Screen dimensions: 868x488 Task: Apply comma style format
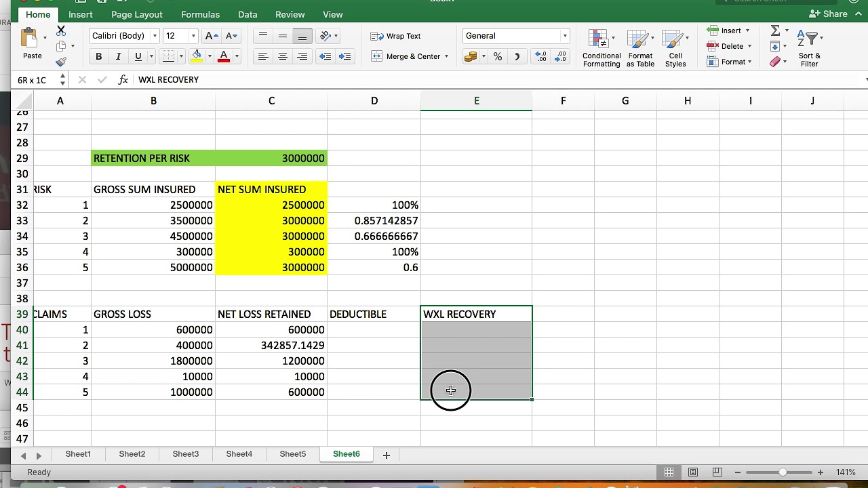point(517,57)
